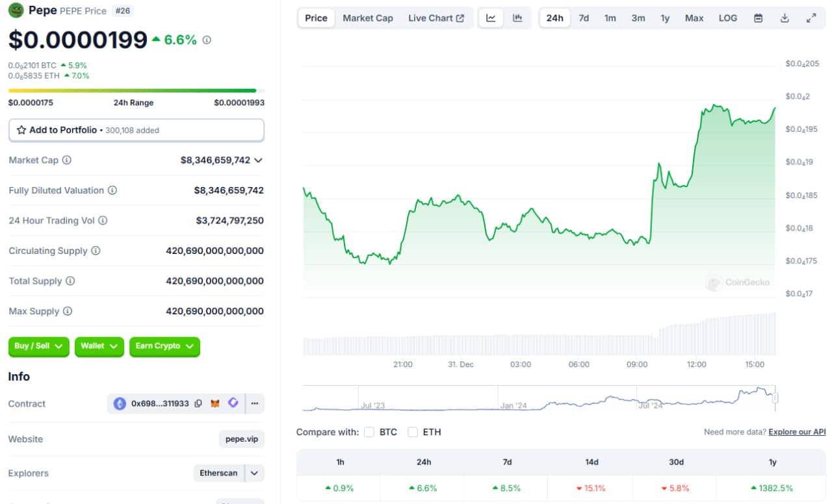Click the purple wallet icon beside MetaMask
This screenshot has height=504, width=832.
coord(233,403)
